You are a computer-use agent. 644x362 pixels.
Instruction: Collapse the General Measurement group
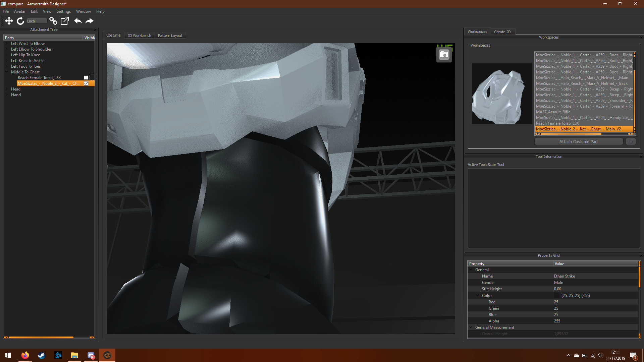click(x=471, y=327)
